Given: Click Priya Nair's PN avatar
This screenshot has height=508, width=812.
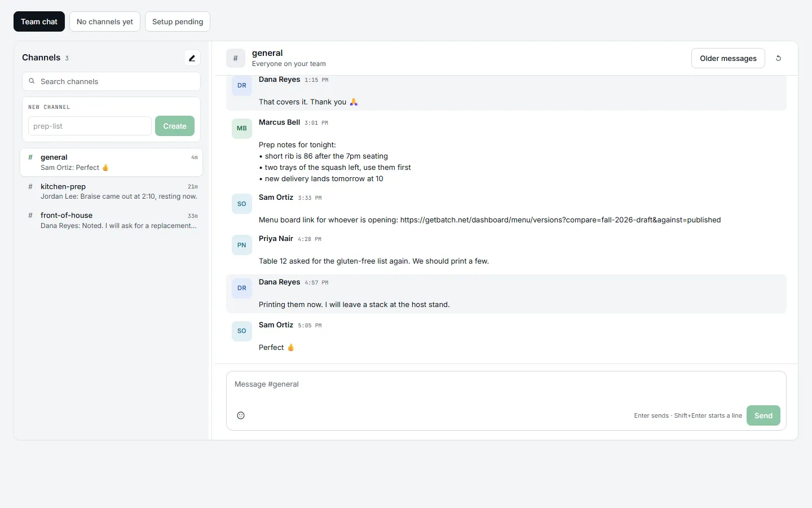Looking at the screenshot, I should (242, 245).
